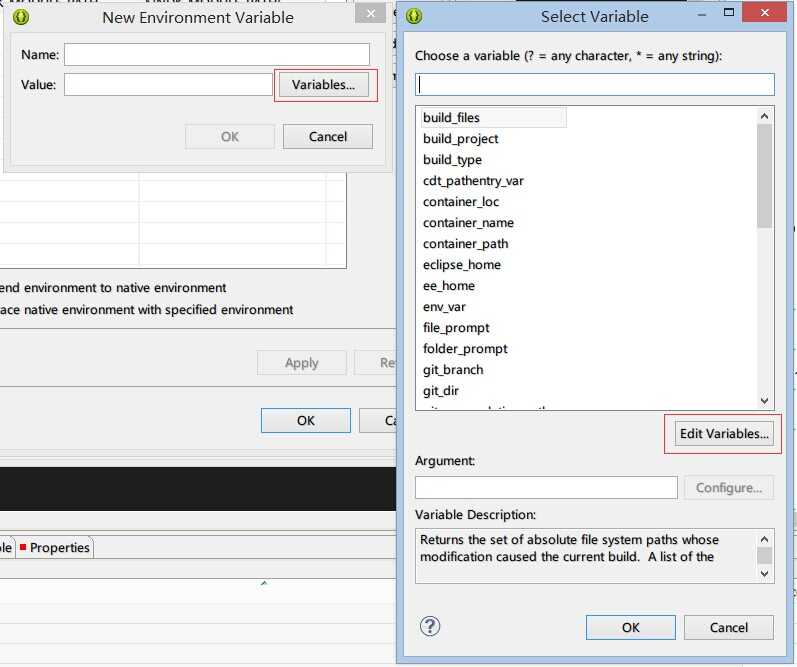797x667 pixels.
Task: Click the Apply button in background window
Action: (302, 362)
